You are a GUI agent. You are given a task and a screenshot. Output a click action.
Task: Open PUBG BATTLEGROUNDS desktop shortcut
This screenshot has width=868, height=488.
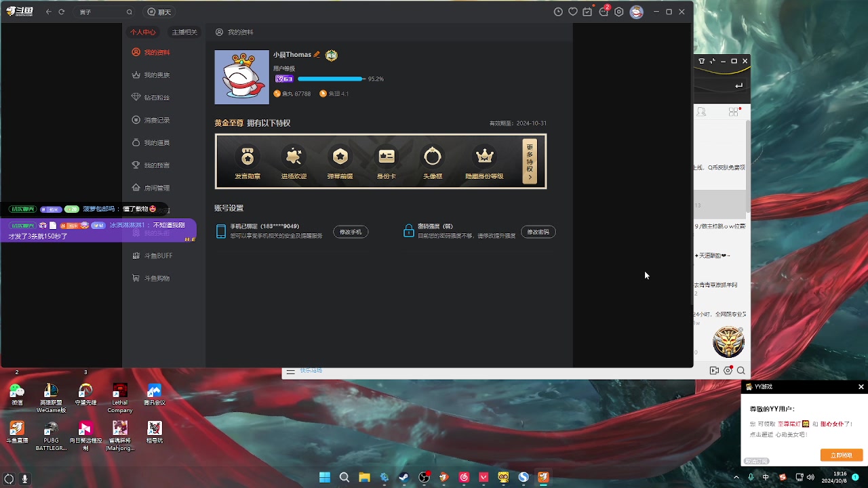click(51, 436)
